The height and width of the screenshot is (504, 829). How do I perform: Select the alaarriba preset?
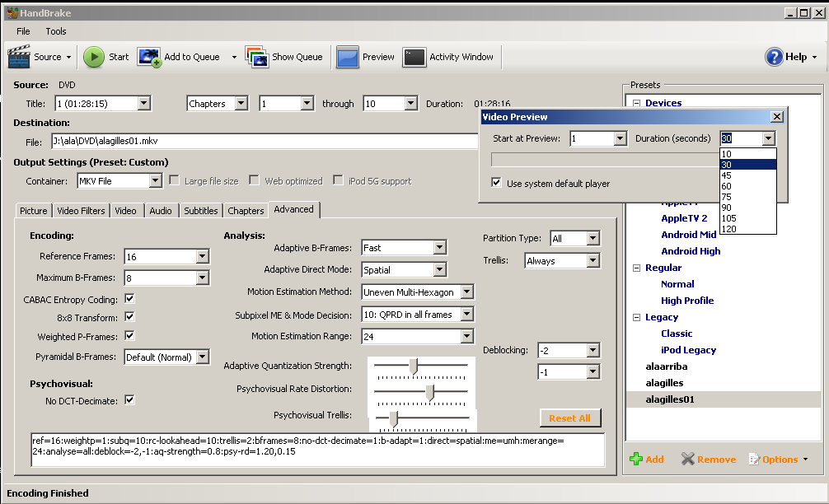pos(666,366)
